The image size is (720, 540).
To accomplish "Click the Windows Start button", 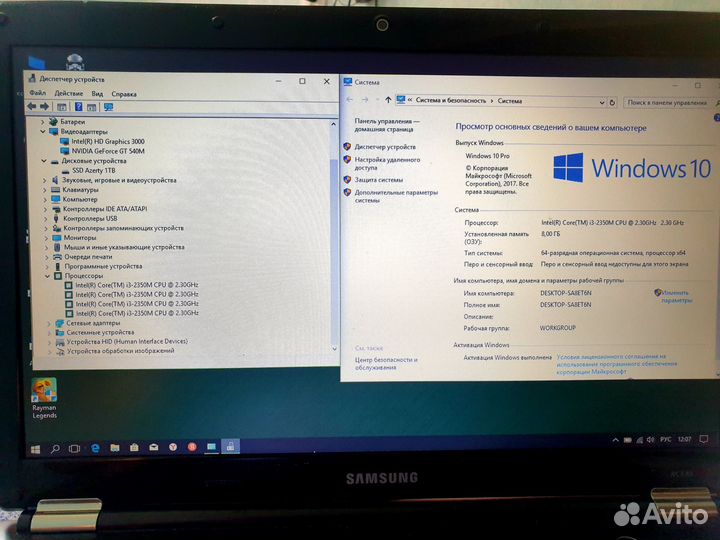I will (35, 450).
